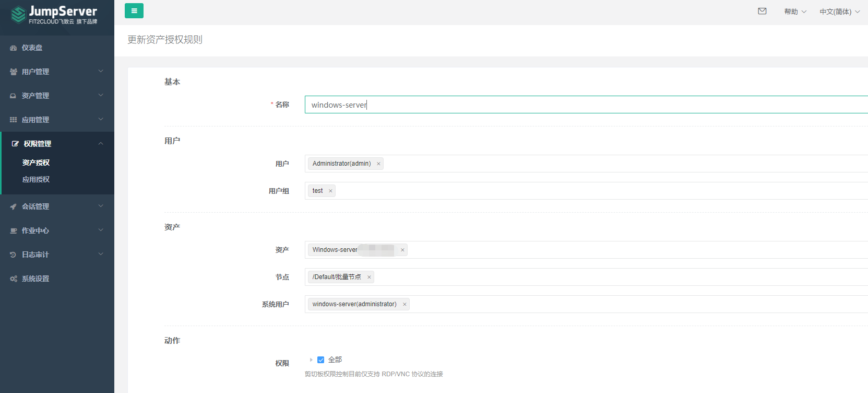868x393 pixels.
Task: Click the inbox icon next to 资产管理
Action: click(13, 96)
